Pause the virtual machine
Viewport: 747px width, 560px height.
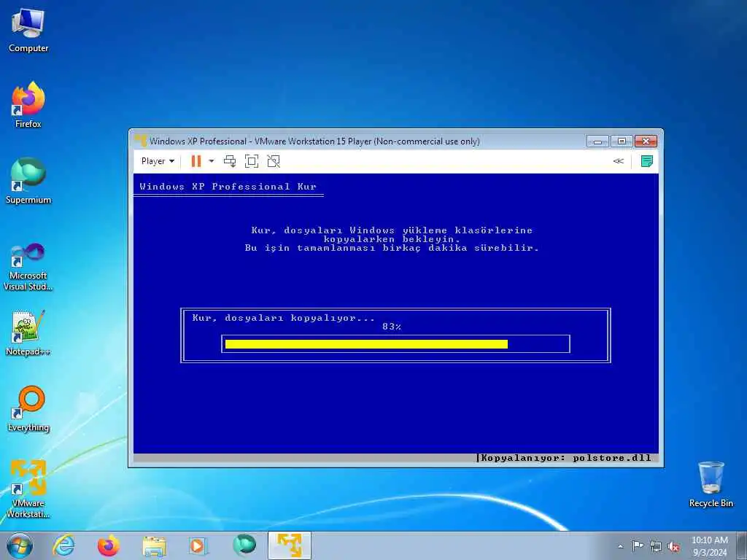click(196, 161)
